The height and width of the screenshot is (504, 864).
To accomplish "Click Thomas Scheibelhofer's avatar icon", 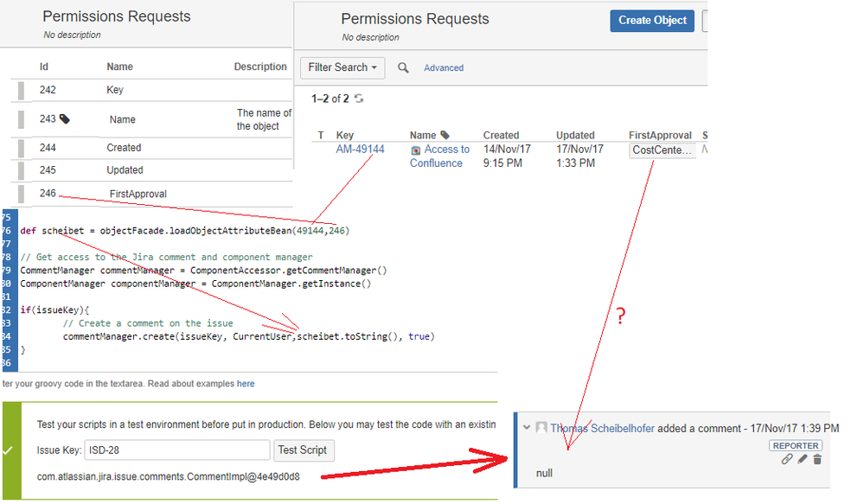I will tap(541, 428).
